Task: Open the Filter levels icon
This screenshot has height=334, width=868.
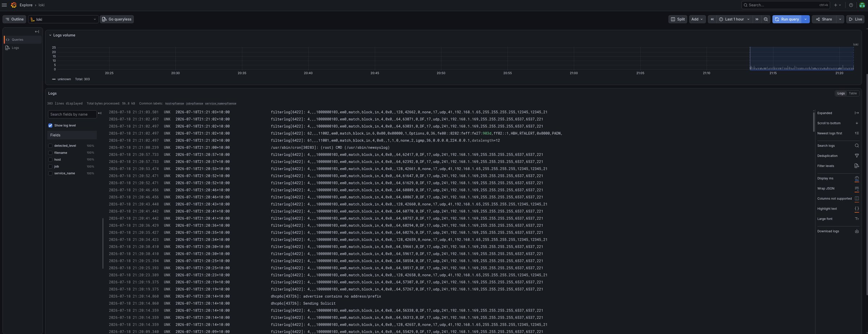Action: click(856, 166)
